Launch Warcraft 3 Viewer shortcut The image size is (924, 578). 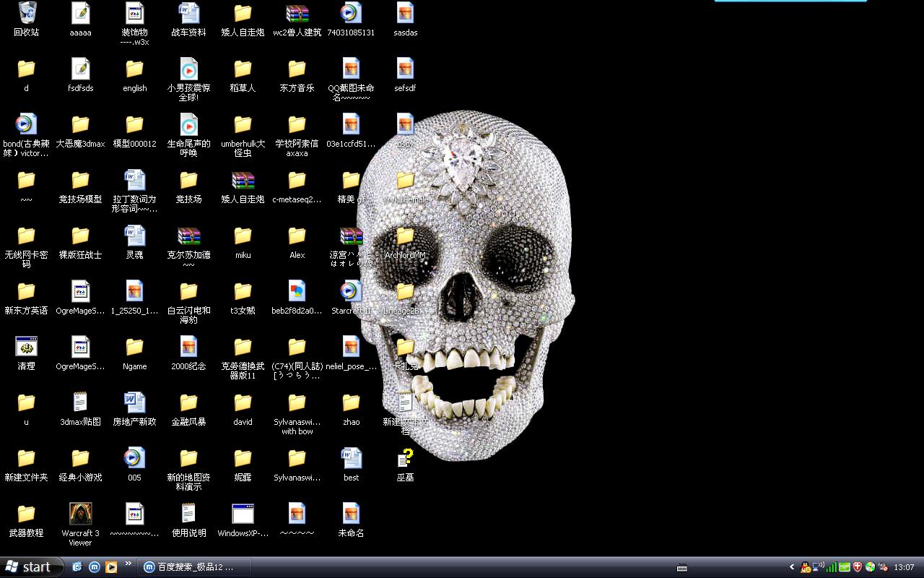click(80, 514)
